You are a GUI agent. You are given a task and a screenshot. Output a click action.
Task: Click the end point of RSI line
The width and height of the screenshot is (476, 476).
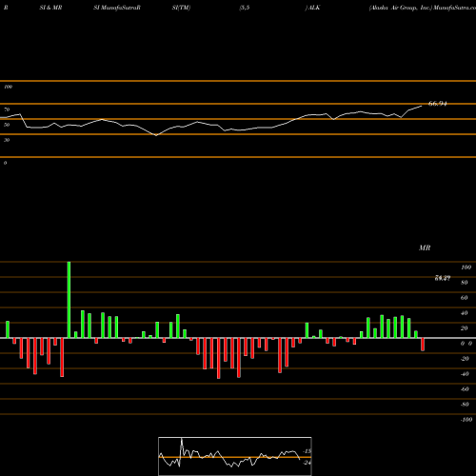(422, 106)
